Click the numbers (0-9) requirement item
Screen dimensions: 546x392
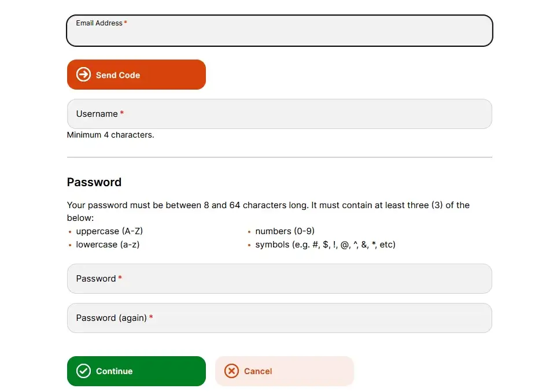click(x=285, y=231)
